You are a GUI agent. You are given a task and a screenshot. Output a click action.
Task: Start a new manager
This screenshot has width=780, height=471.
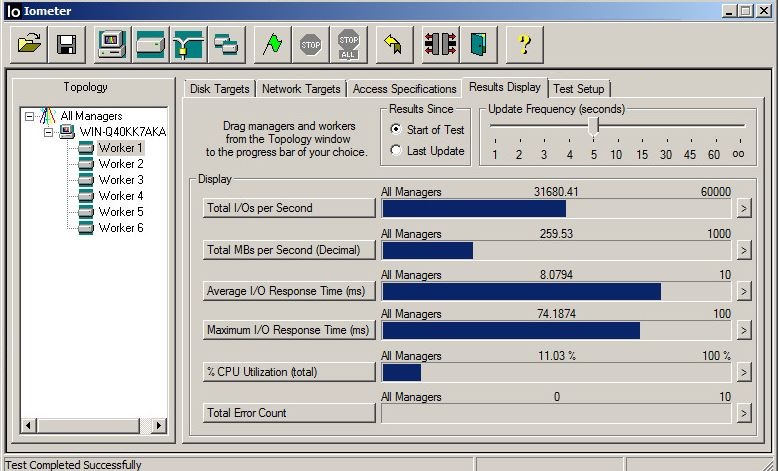112,45
